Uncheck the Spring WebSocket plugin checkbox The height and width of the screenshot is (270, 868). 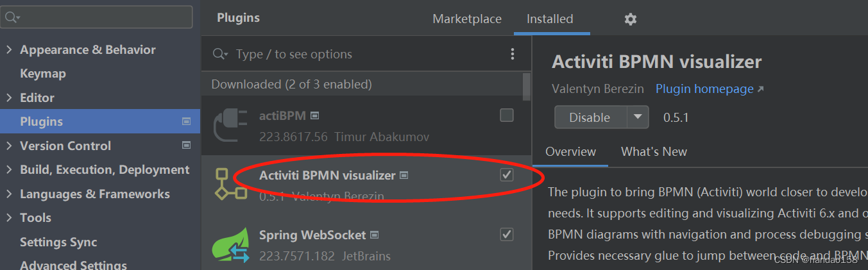pyautogui.click(x=507, y=234)
